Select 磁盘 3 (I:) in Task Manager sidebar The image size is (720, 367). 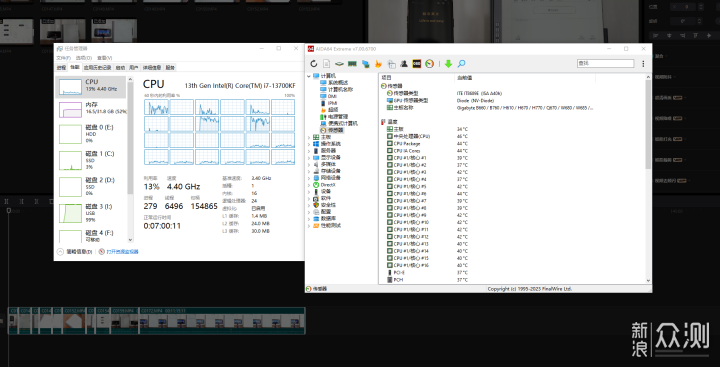(90, 214)
